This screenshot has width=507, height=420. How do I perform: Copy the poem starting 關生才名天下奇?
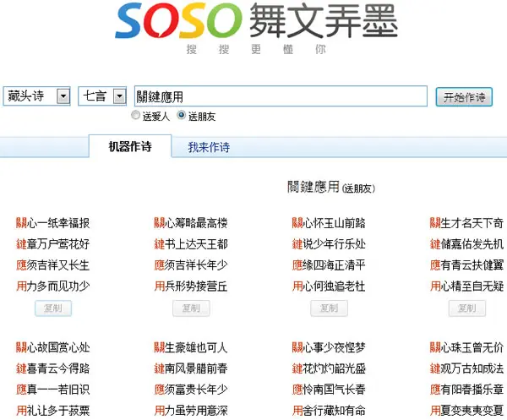[467, 308]
